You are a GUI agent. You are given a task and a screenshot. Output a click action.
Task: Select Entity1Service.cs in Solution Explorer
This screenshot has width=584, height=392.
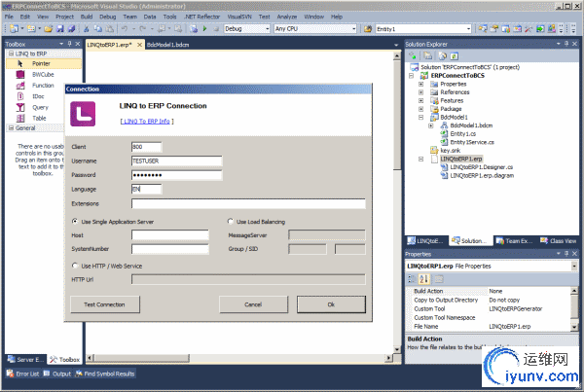click(472, 142)
